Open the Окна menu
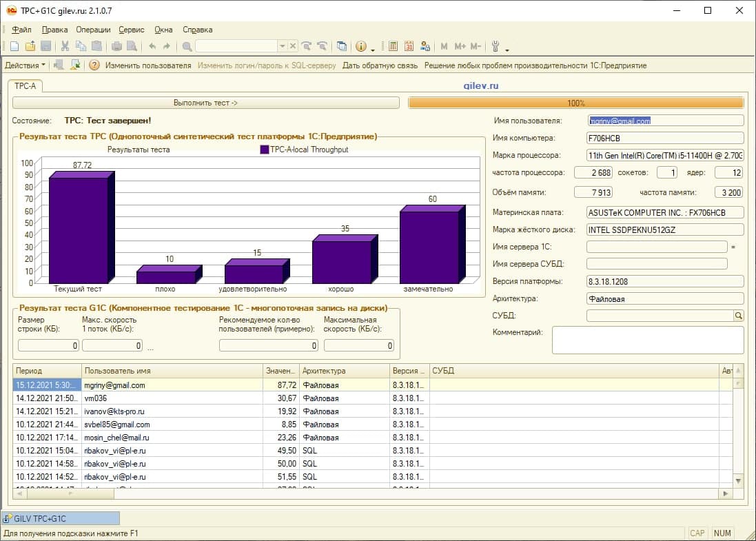This screenshot has width=756, height=541. (x=163, y=30)
